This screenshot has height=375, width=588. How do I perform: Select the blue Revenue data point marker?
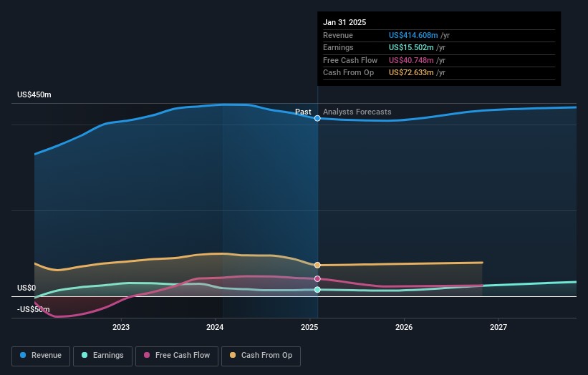tap(317, 119)
